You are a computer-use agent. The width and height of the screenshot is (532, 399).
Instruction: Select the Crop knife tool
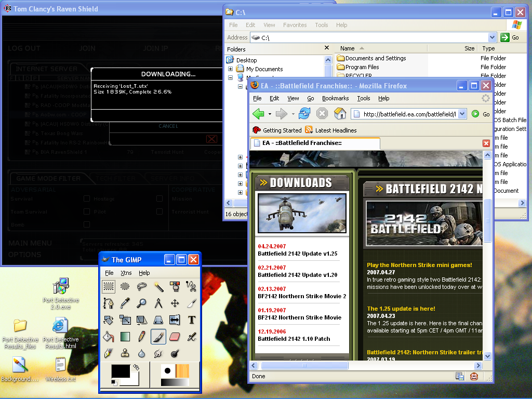tap(191, 303)
